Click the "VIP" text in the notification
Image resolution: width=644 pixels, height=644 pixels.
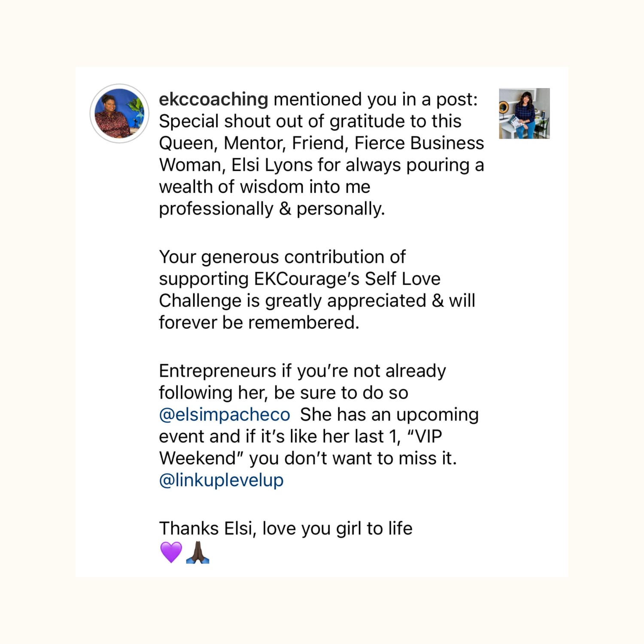pos(429,436)
